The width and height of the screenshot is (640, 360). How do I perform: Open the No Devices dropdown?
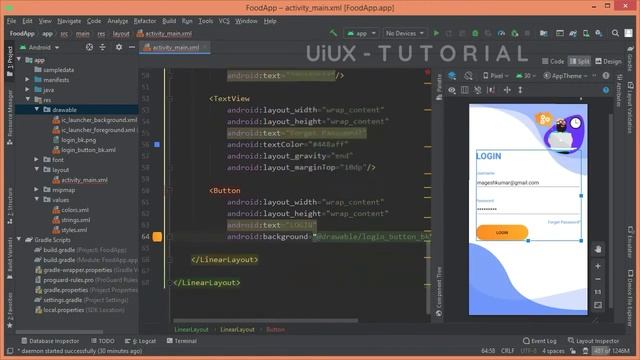point(404,33)
